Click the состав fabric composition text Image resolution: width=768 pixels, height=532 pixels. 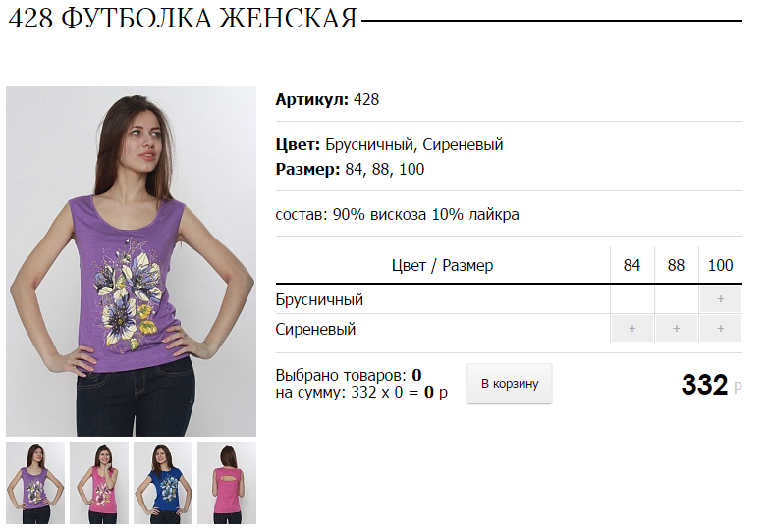[x=397, y=214]
